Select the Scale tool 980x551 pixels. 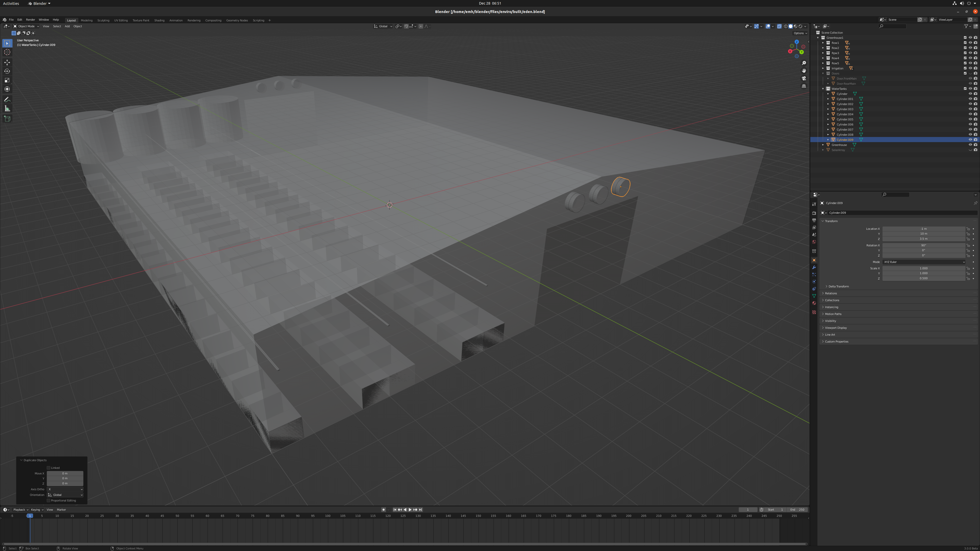coord(7,80)
